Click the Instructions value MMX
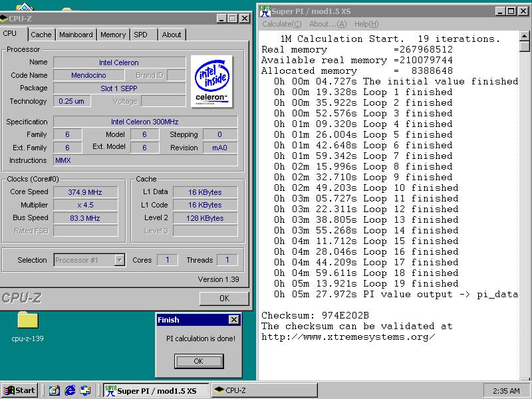 point(145,160)
